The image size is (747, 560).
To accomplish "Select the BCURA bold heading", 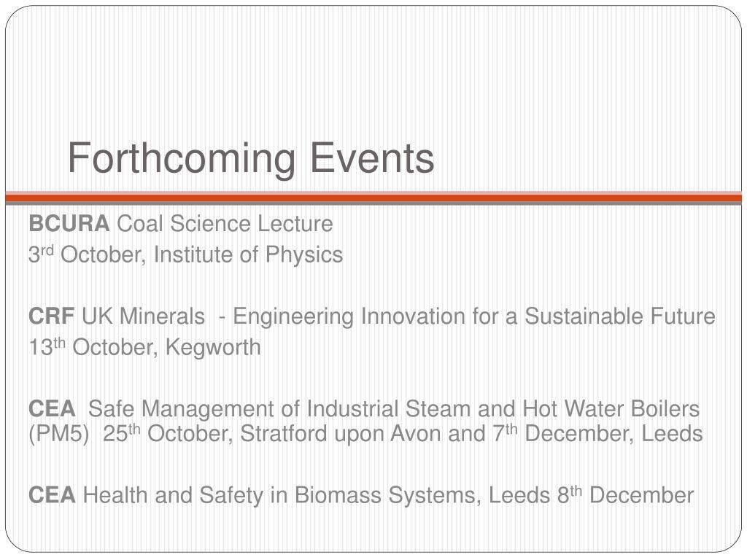I will click(x=69, y=223).
